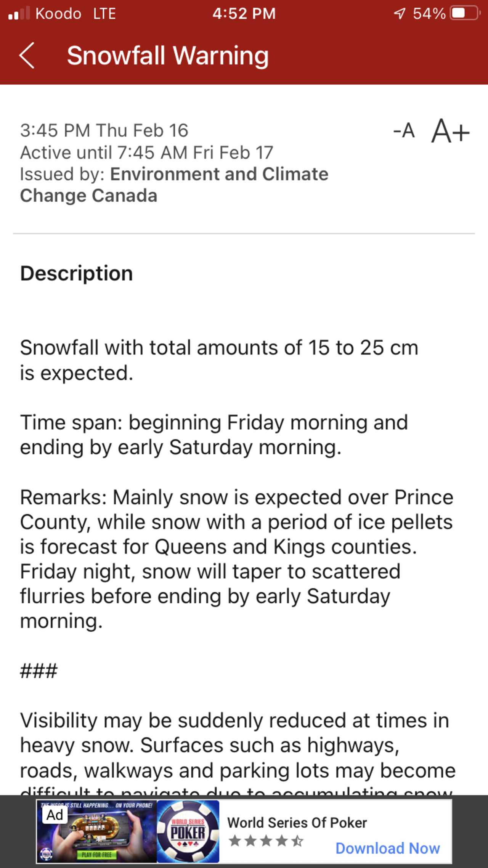488x868 pixels.
Task: Tap the Ad badge label
Action: coord(55,815)
